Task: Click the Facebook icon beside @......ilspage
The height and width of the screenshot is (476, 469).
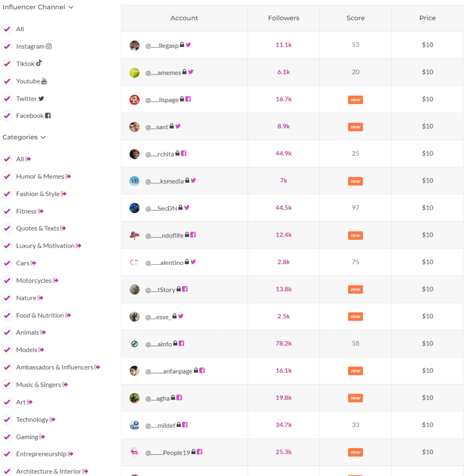Action: [188, 99]
